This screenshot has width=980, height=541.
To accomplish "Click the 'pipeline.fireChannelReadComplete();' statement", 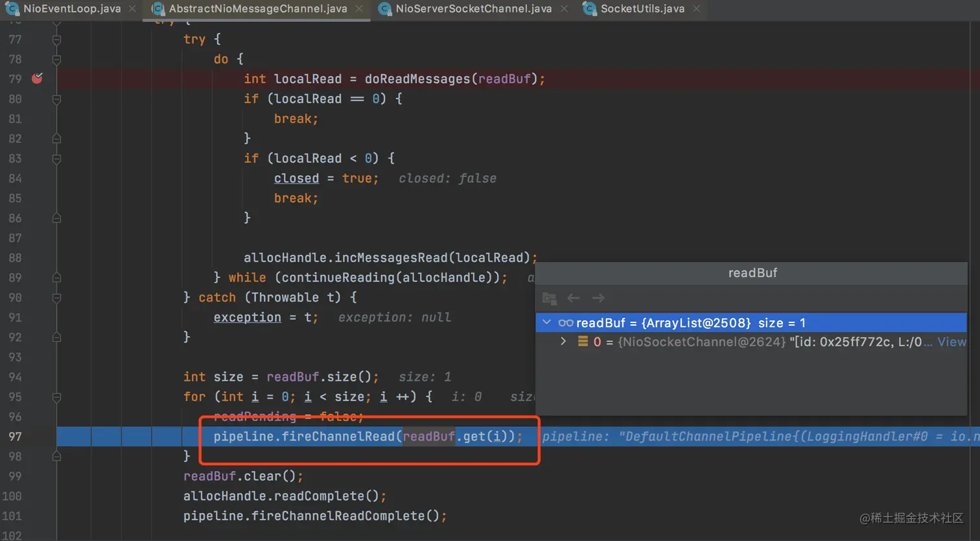I will pos(315,516).
